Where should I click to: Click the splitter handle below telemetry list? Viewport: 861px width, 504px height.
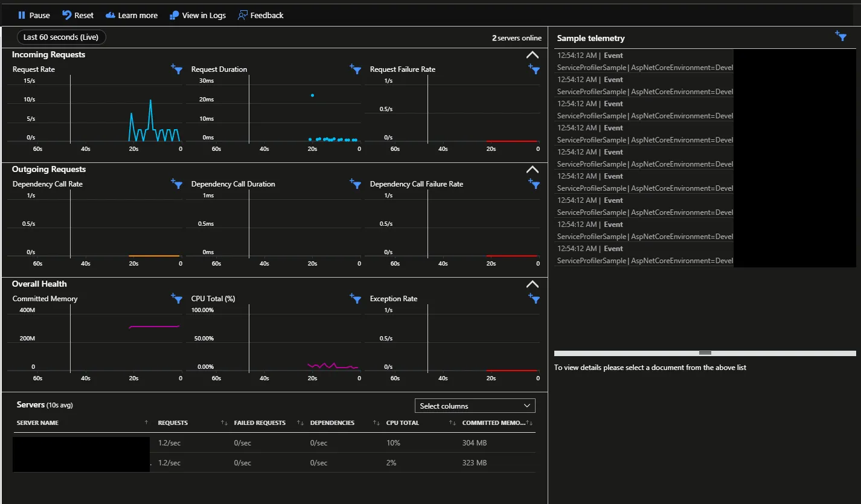coord(705,352)
